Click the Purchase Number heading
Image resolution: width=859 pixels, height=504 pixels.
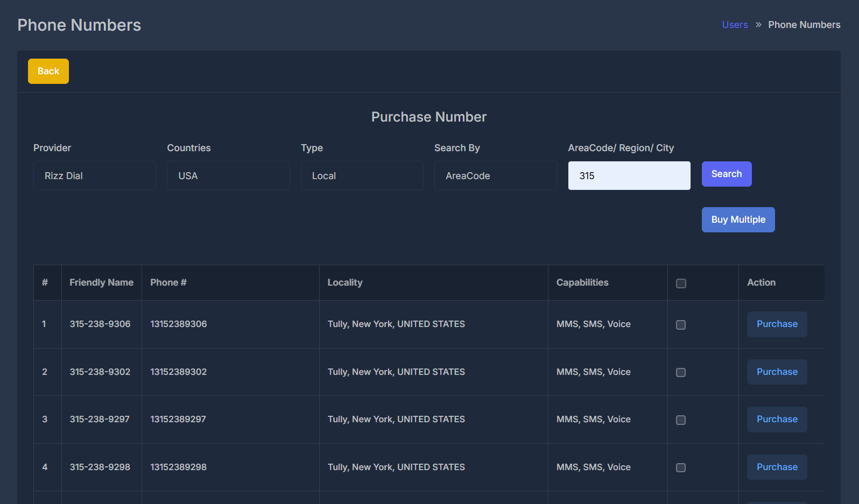(x=429, y=117)
